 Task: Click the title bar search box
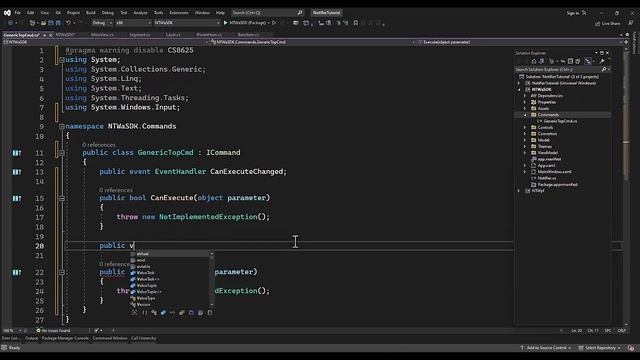point(267,13)
